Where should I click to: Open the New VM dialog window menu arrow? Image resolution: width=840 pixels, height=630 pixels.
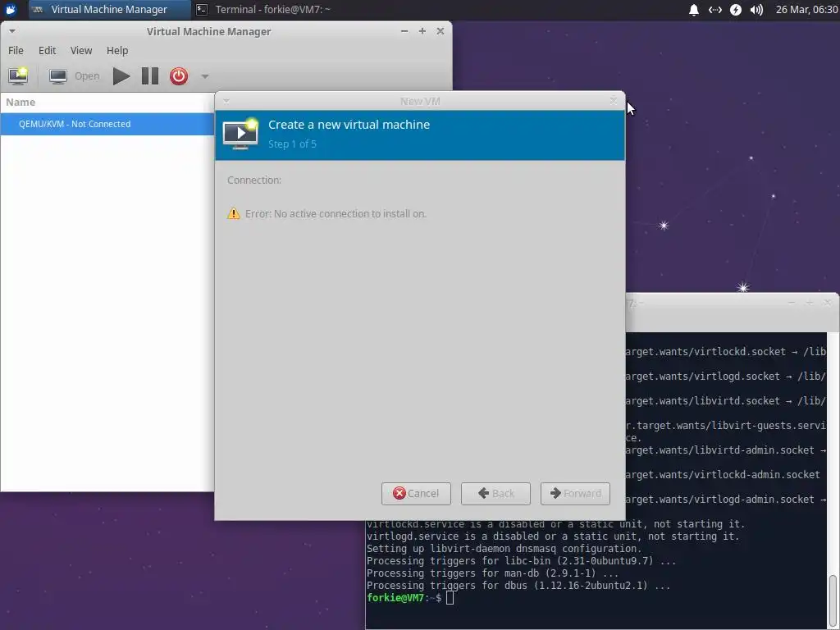(226, 101)
